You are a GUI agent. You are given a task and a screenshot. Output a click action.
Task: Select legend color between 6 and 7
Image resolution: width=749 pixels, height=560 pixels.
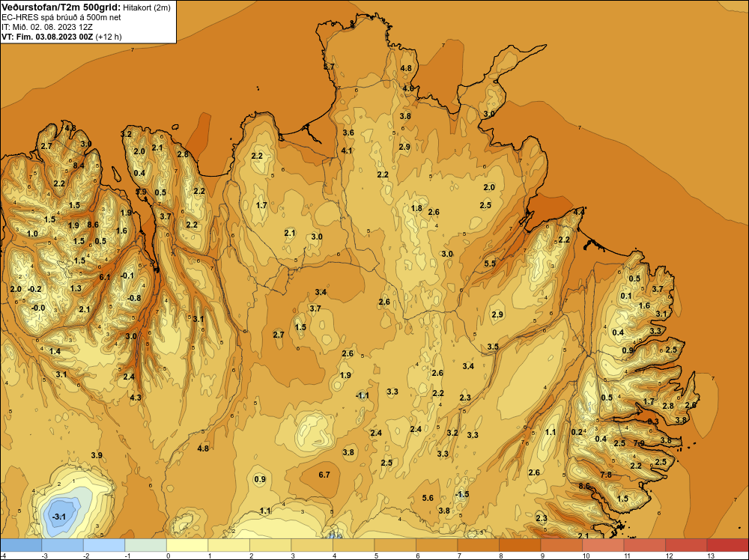(437, 545)
